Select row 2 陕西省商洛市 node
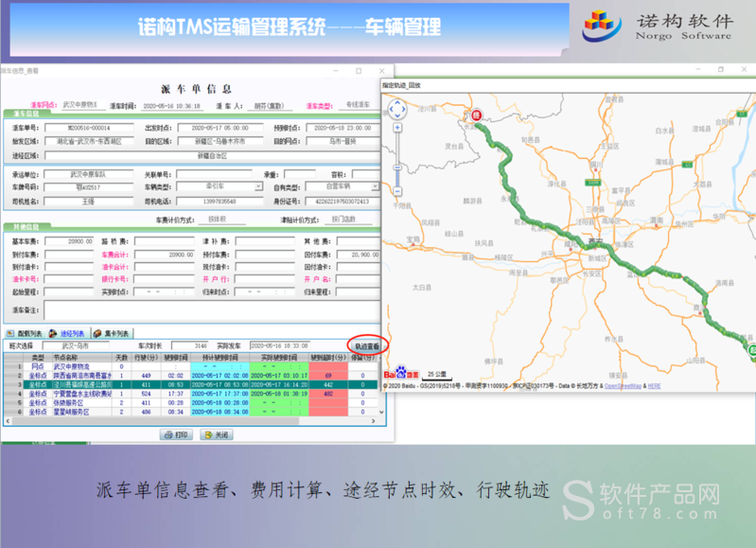 pyautogui.click(x=190, y=376)
